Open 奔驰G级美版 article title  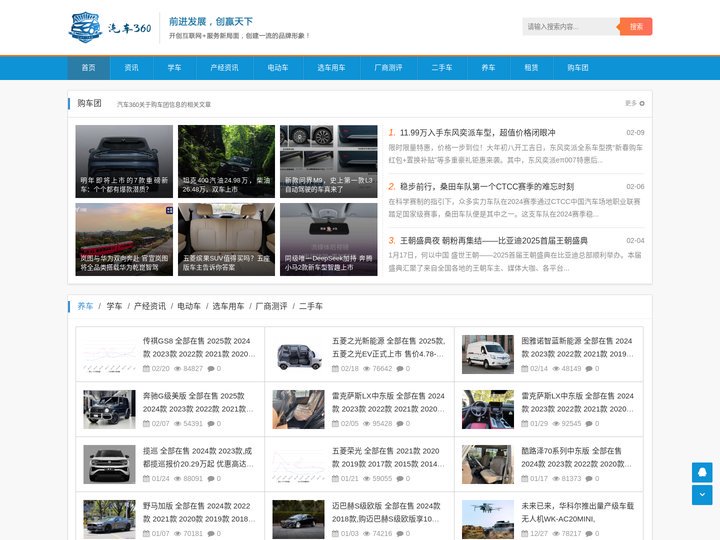tap(198, 402)
